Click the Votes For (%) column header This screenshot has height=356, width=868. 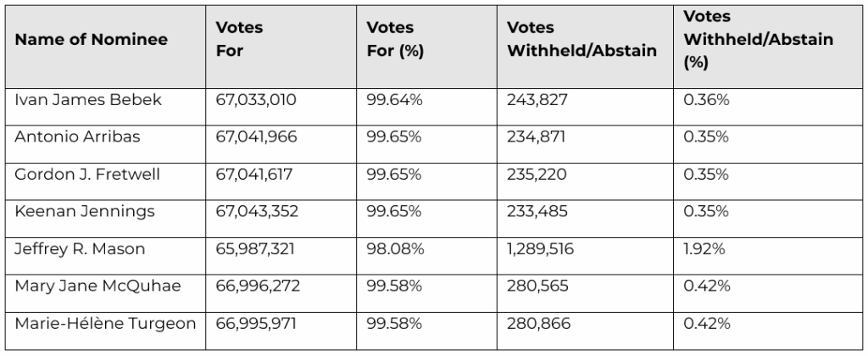[x=394, y=40]
